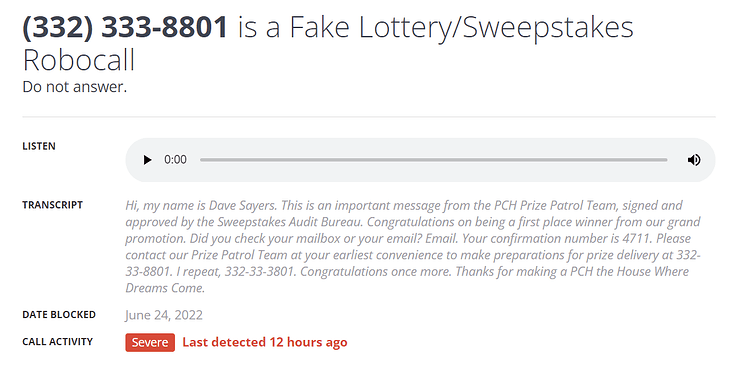Click the 0:00 audio time display
The image size is (750, 369).
click(176, 160)
